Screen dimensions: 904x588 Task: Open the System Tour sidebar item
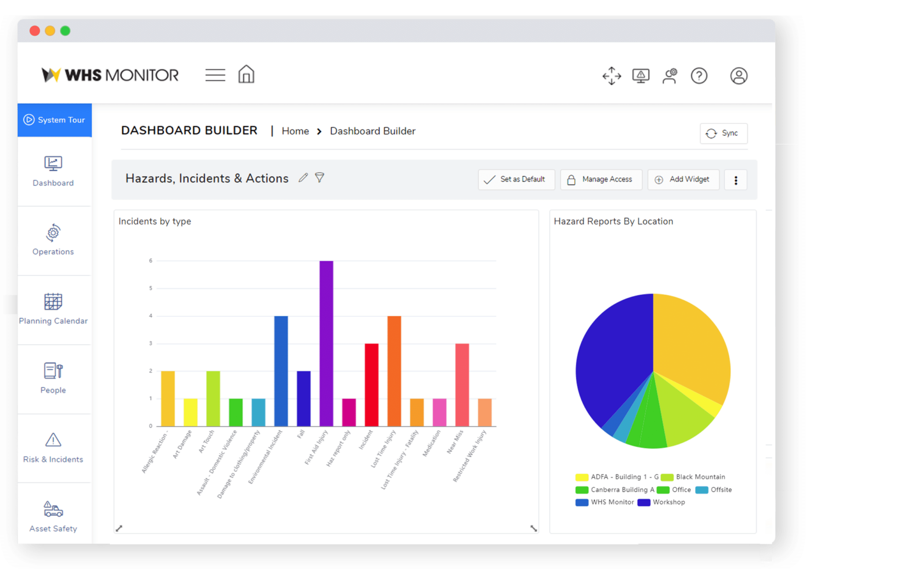tap(54, 120)
